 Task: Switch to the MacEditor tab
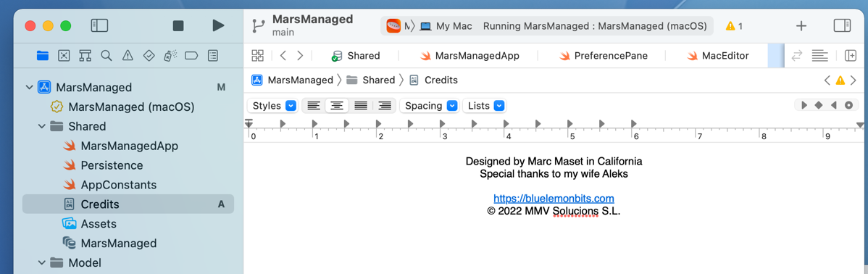[x=718, y=55]
